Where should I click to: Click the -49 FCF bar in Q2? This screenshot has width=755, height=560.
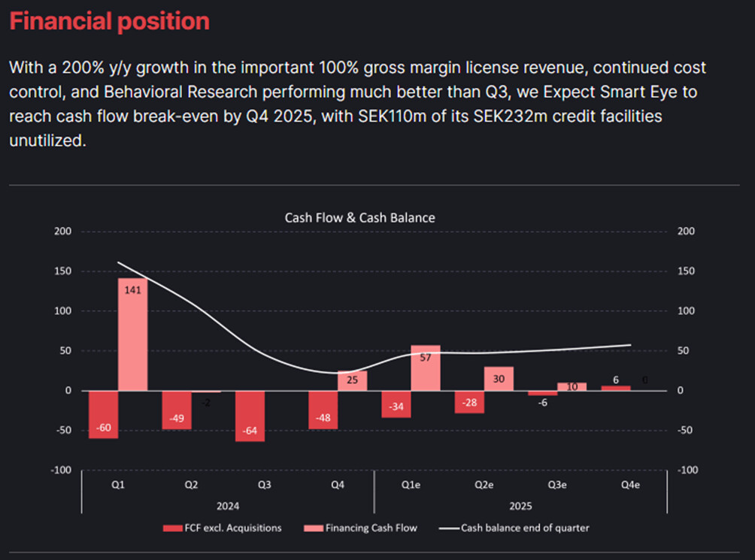click(x=177, y=410)
